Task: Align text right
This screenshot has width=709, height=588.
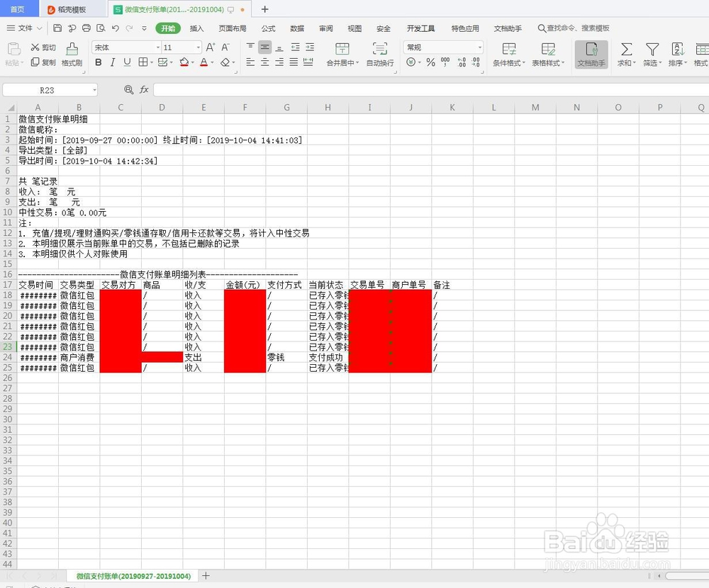Action: (279, 62)
